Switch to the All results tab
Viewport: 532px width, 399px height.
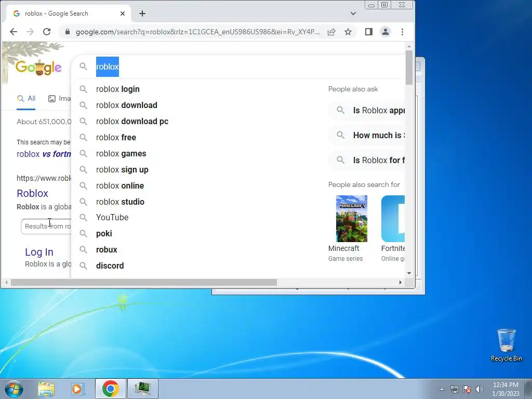click(x=26, y=99)
